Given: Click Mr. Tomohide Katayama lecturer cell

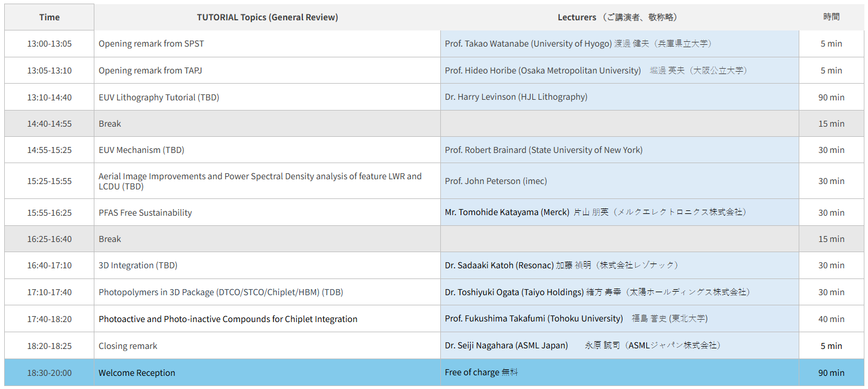Looking at the screenshot, I should [x=595, y=213].
